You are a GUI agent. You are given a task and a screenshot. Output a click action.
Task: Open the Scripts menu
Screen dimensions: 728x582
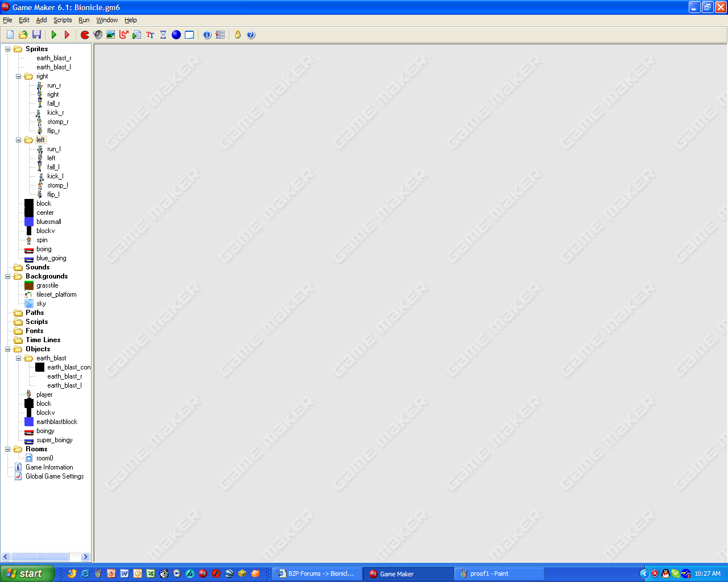63,20
